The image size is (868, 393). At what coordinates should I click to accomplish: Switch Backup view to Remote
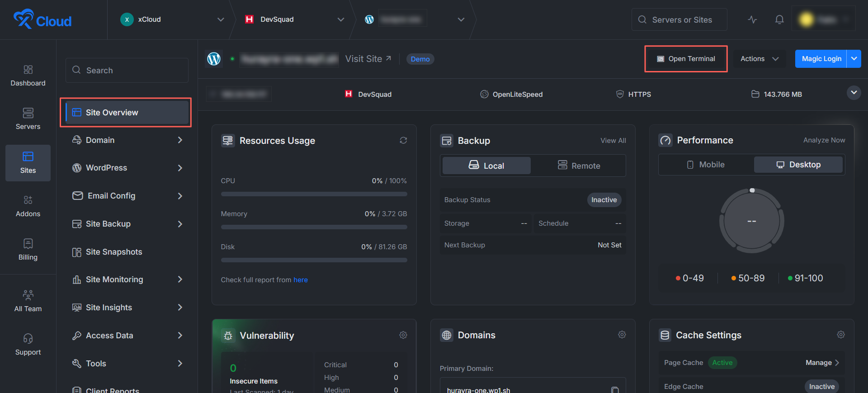tap(579, 166)
